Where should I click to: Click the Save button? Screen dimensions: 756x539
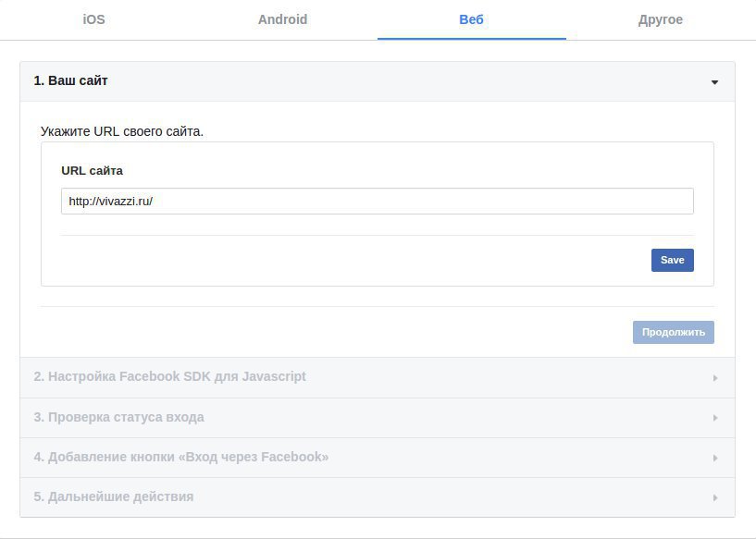pyautogui.click(x=672, y=260)
